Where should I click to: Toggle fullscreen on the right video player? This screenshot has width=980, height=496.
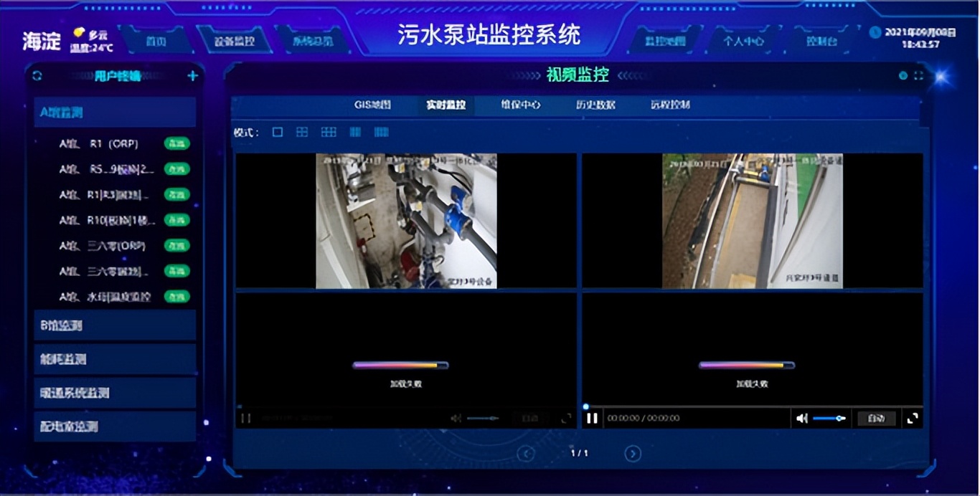point(914,418)
